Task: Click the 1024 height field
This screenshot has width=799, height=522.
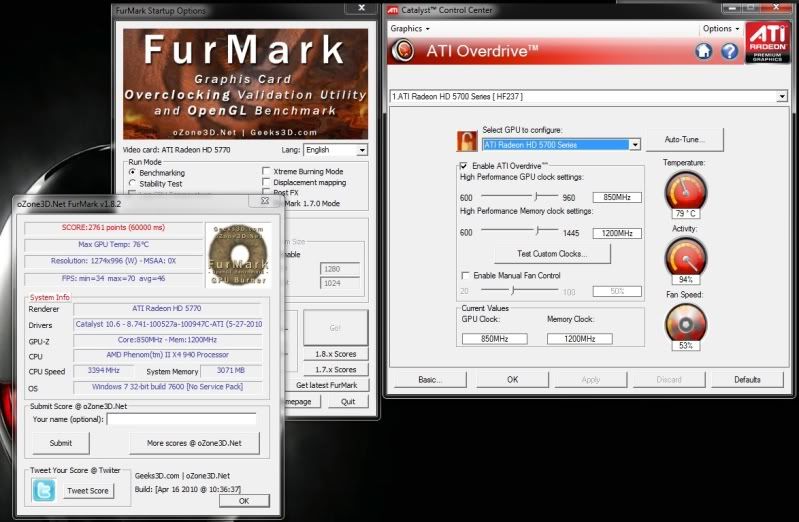Action: (x=339, y=283)
